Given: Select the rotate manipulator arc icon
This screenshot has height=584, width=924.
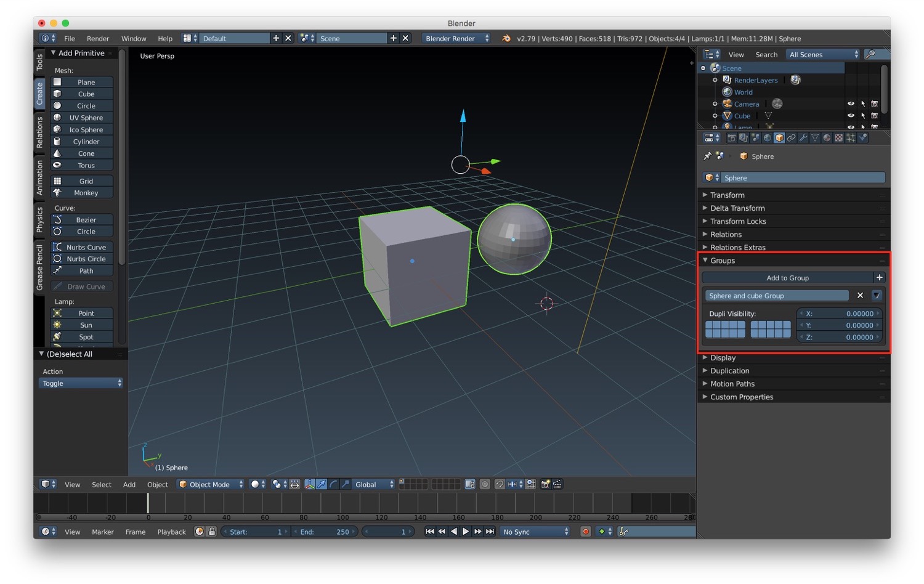Looking at the screenshot, I should coord(333,484).
